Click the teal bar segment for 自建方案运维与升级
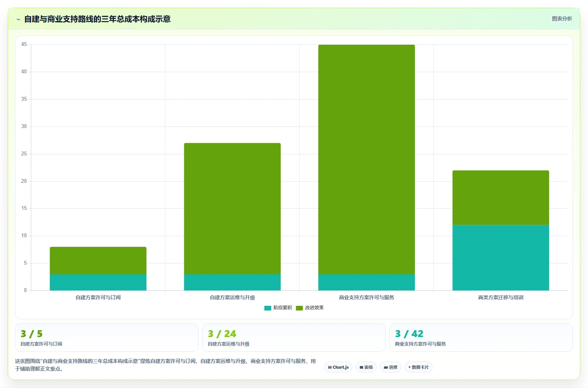This screenshot has width=588, height=388. click(232, 282)
